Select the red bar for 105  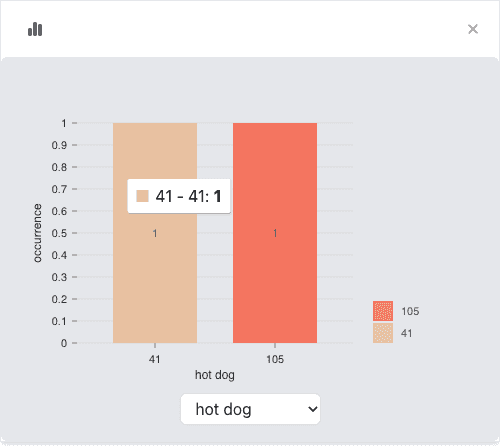coord(275,233)
